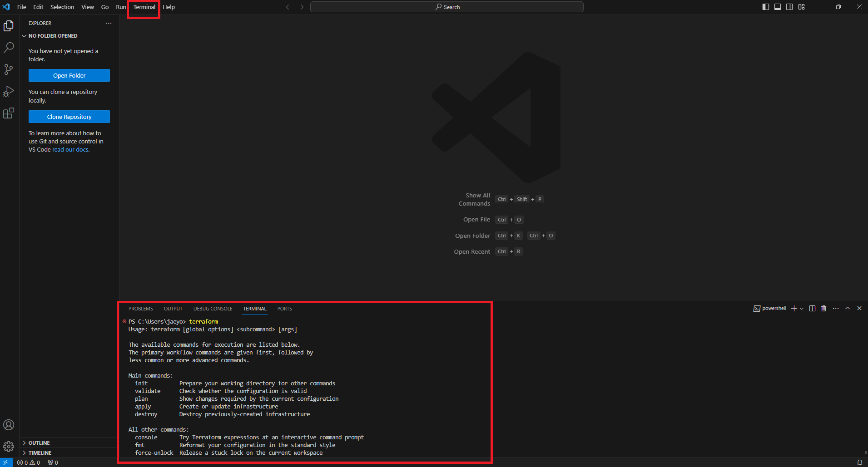
Task: Open the Manage gear settings icon
Action: pos(9,447)
